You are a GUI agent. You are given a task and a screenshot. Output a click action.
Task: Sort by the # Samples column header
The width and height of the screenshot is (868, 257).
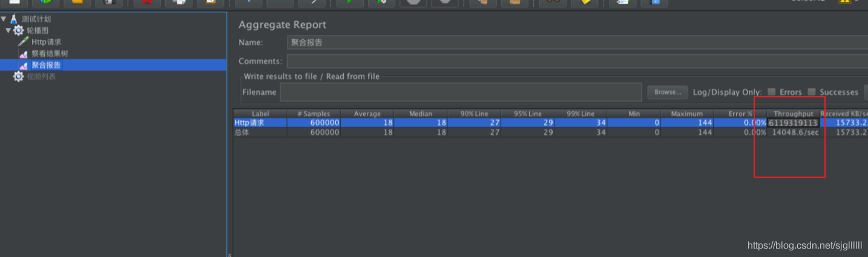pyautogui.click(x=314, y=114)
